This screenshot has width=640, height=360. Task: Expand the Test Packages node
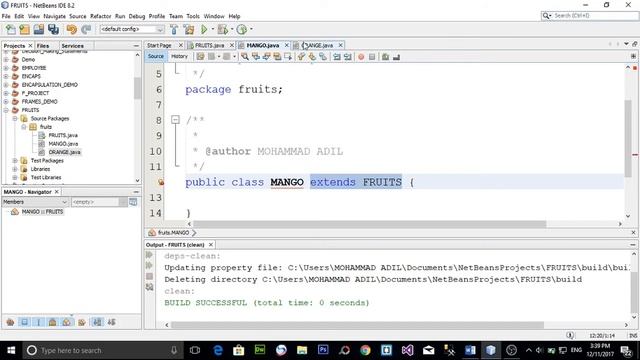pos(15,161)
